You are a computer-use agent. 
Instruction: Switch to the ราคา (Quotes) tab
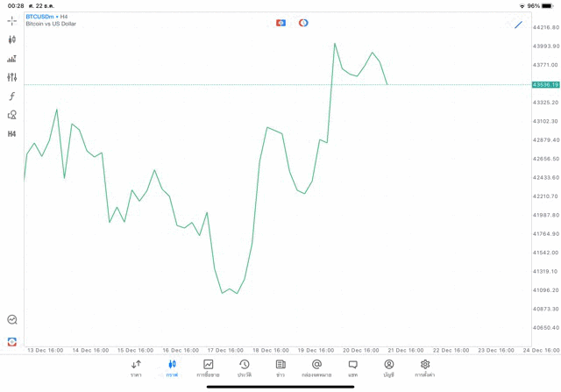pyautogui.click(x=136, y=368)
